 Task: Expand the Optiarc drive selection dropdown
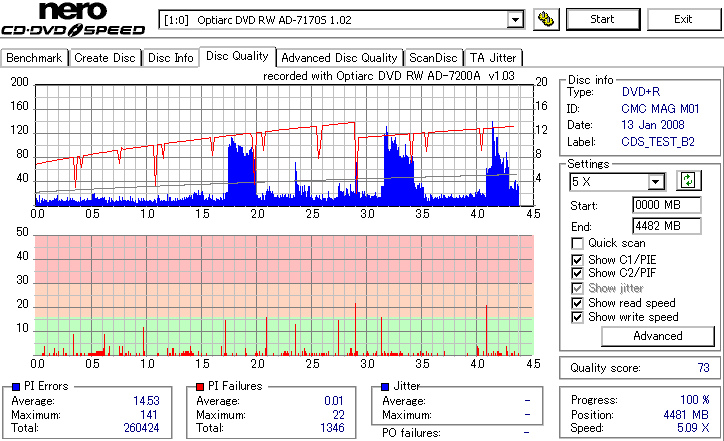[x=515, y=20]
